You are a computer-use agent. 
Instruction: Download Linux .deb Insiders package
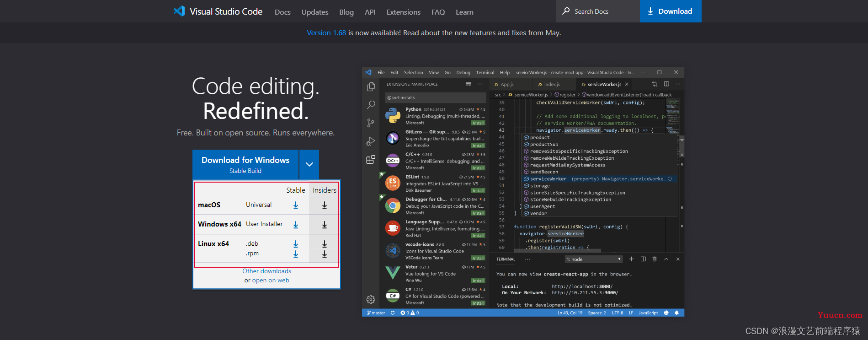(325, 244)
